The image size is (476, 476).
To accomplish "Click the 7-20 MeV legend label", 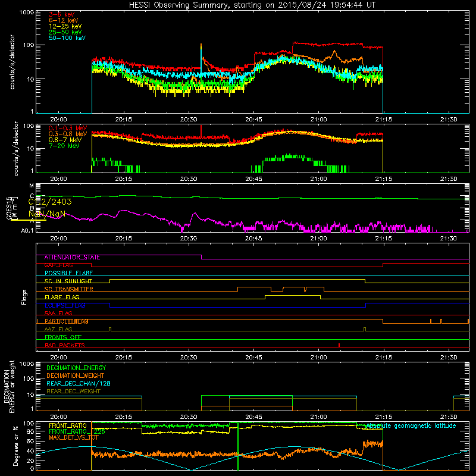I will (64, 146).
